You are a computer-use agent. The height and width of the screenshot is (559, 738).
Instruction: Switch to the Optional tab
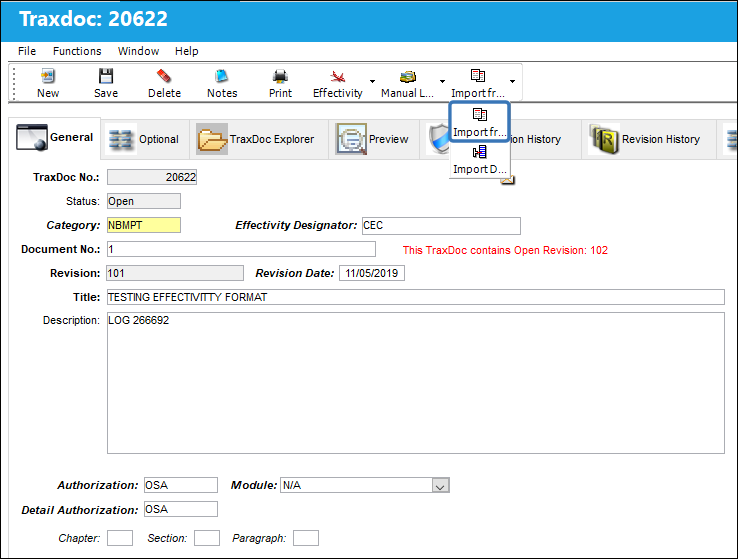(x=145, y=139)
